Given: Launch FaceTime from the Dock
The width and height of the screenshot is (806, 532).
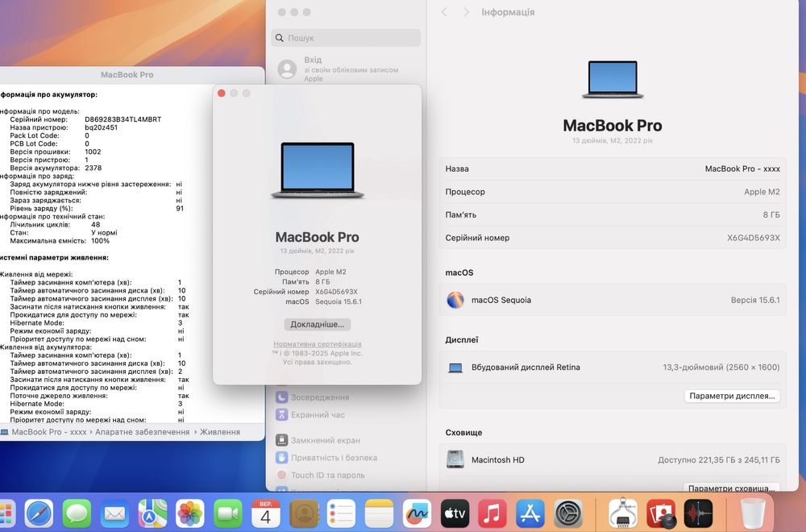Looking at the screenshot, I should click(228, 513).
